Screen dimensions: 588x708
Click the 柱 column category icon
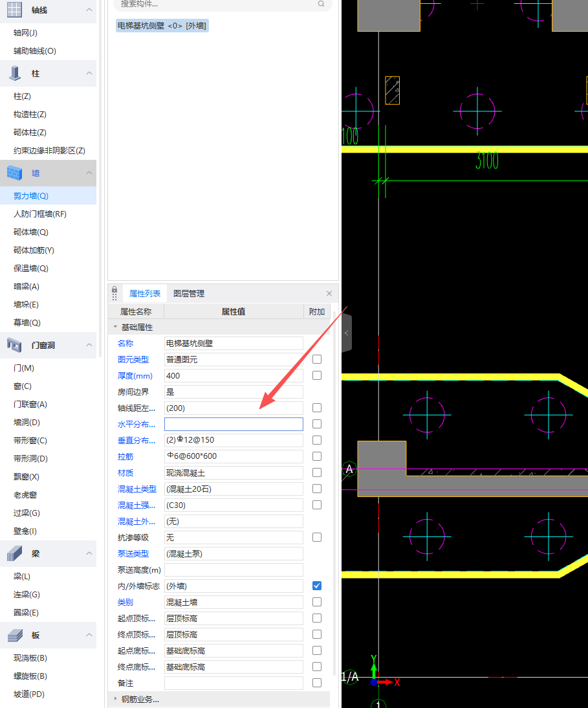click(x=15, y=73)
